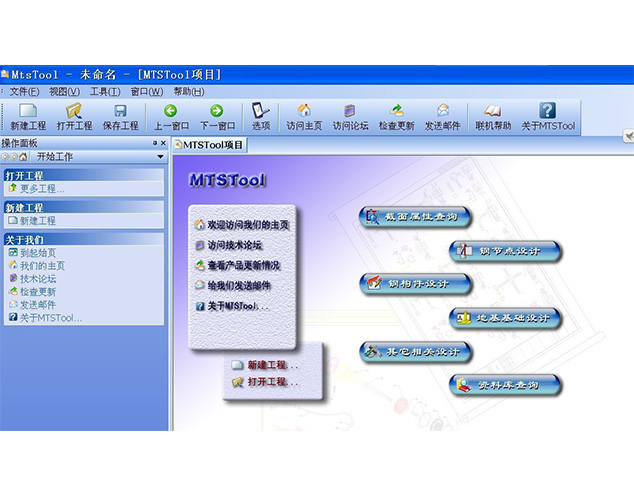Open 选项 options toolbar icon

(x=261, y=117)
